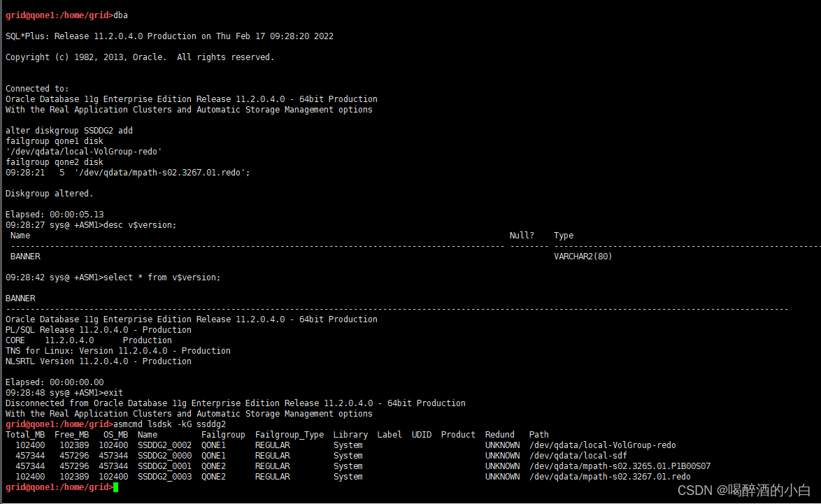Click disk name 'SSDDG2_0003'
Image resolution: width=821 pixels, height=504 pixels.
pyautogui.click(x=164, y=476)
